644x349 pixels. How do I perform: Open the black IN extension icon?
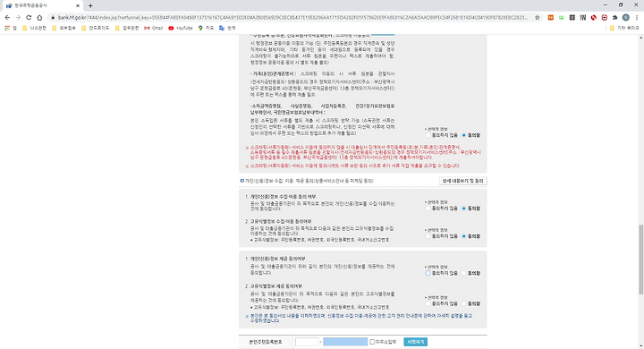coord(583,18)
